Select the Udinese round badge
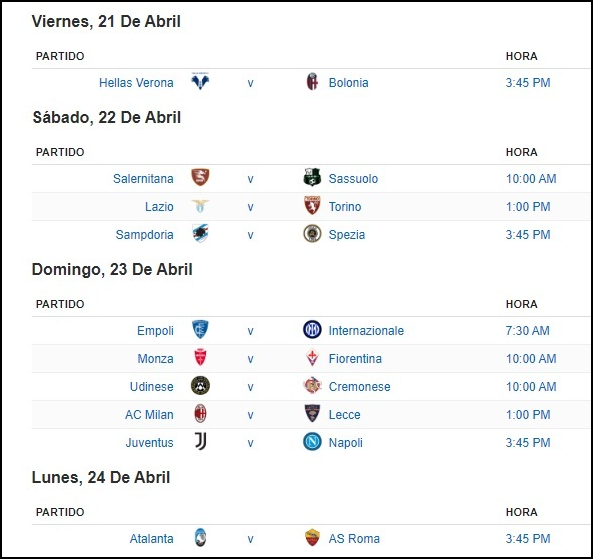Screen dimensions: 593x559 click(x=200, y=385)
